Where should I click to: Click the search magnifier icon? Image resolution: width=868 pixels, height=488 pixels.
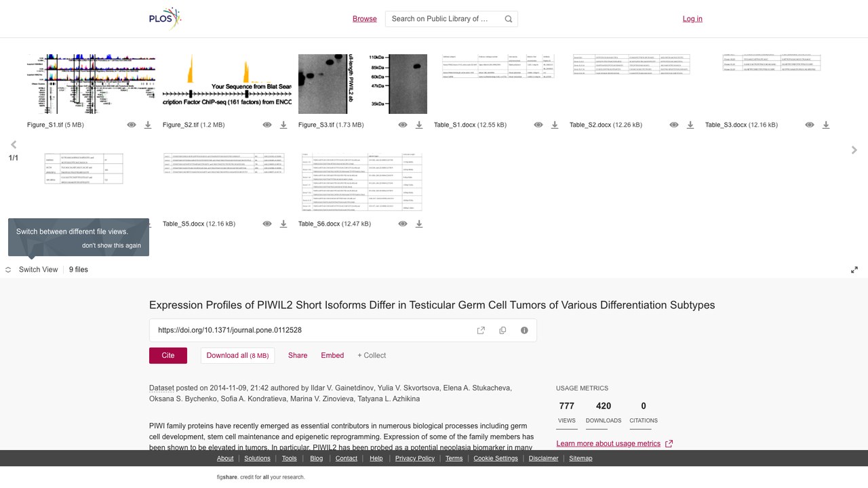(509, 19)
